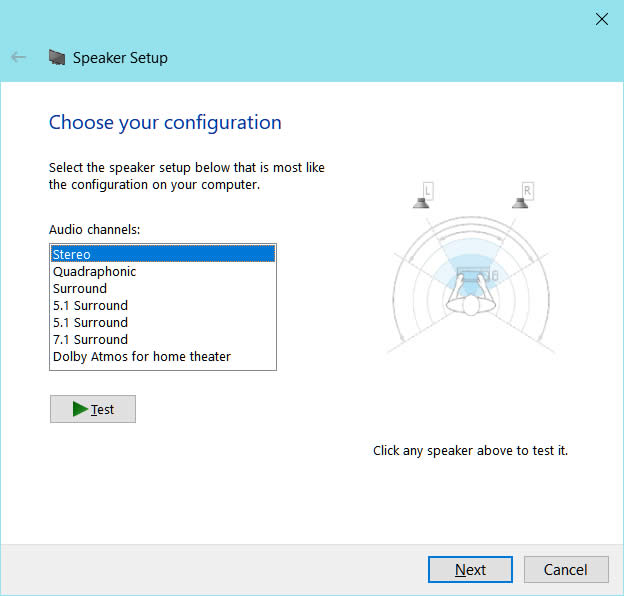The width and height of the screenshot is (624, 596).
Task: Click the listener figure in the diagram
Action: pyautogui.click(x=472, y=297)
